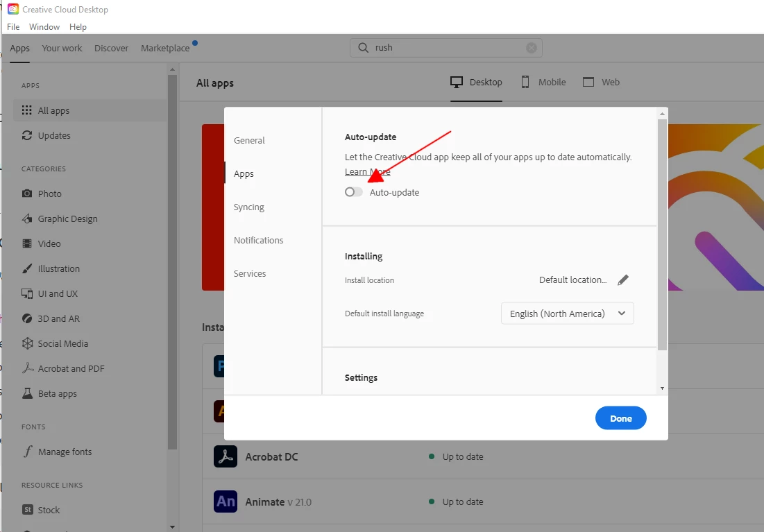Select the Graphic Design category icon
764x532 pixels.
point(27,218)
